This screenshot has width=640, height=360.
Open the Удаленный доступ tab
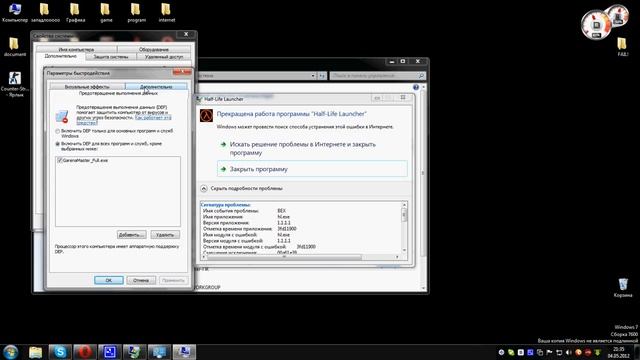point(164,57)
